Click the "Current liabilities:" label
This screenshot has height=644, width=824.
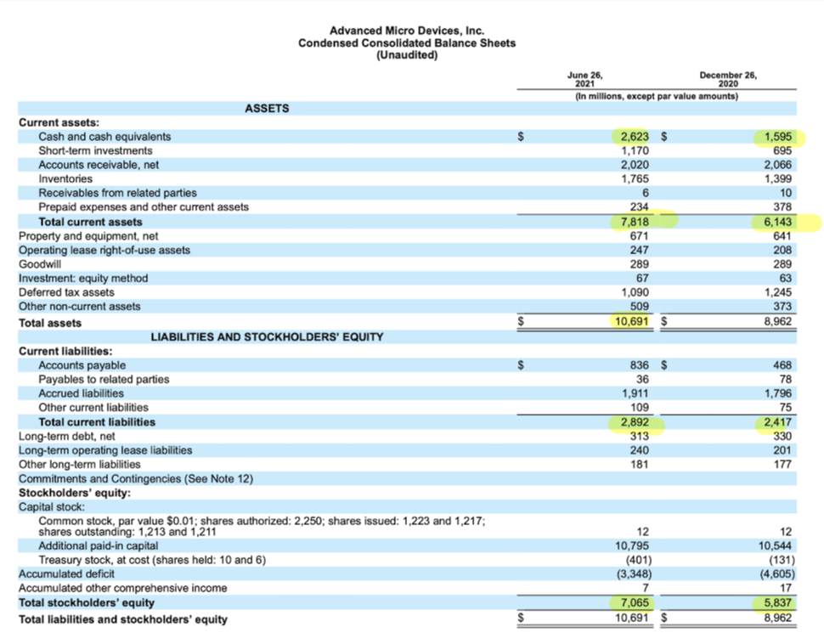[x=65, y=351]
